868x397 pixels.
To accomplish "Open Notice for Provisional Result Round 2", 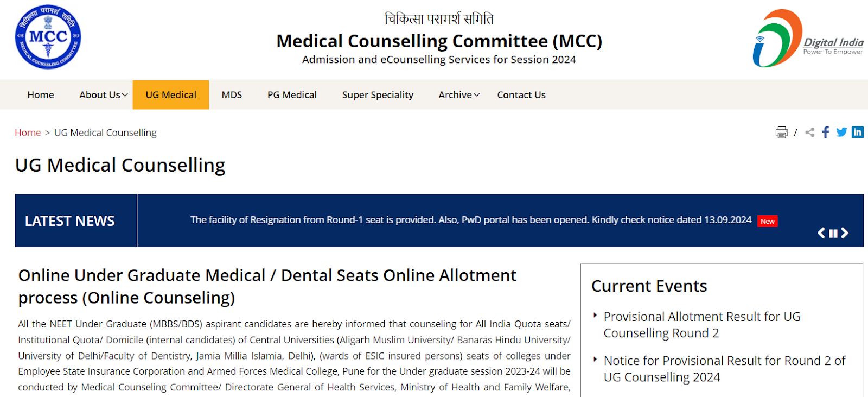I will pos(724,369).
